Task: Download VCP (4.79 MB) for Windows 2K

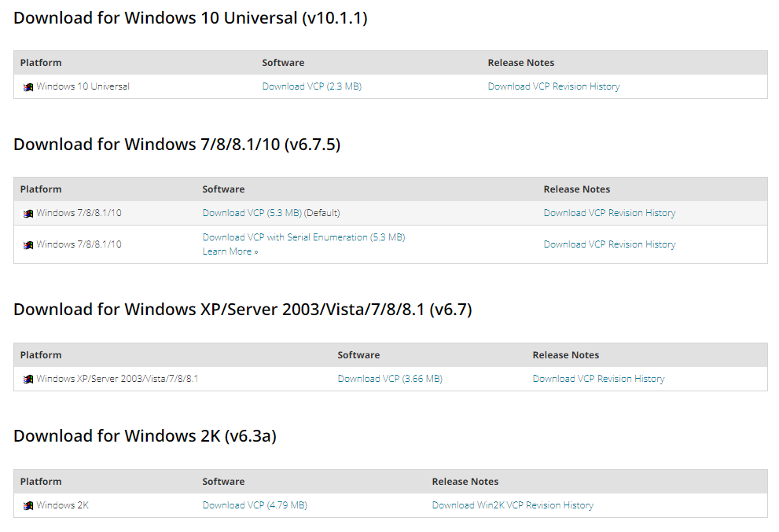Action: tap(255, 505)
